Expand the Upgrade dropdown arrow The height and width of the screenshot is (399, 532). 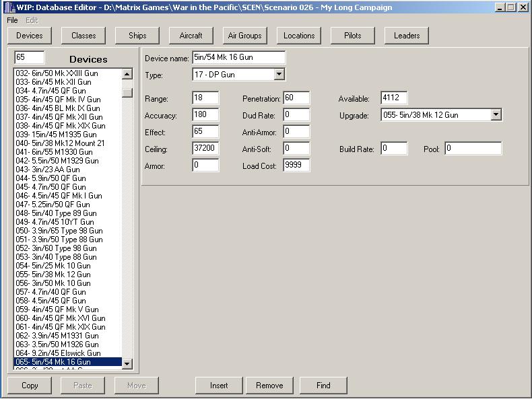point(496,115)
